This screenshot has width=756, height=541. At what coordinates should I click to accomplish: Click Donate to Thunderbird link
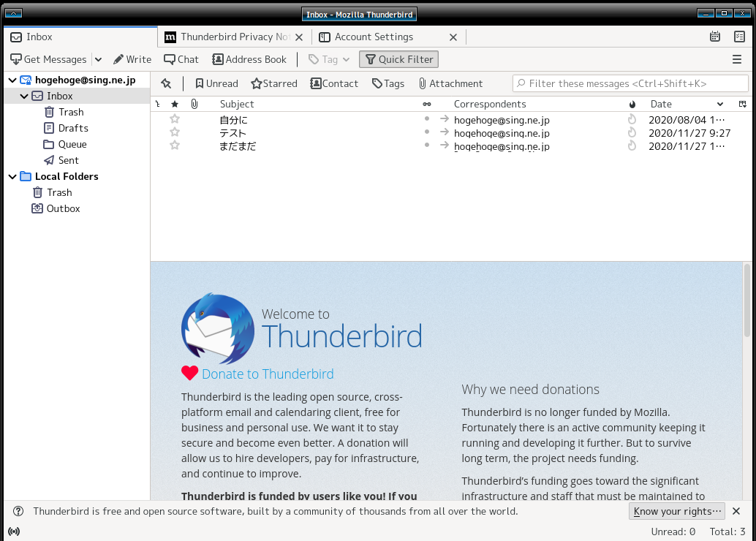click(268, 374)
